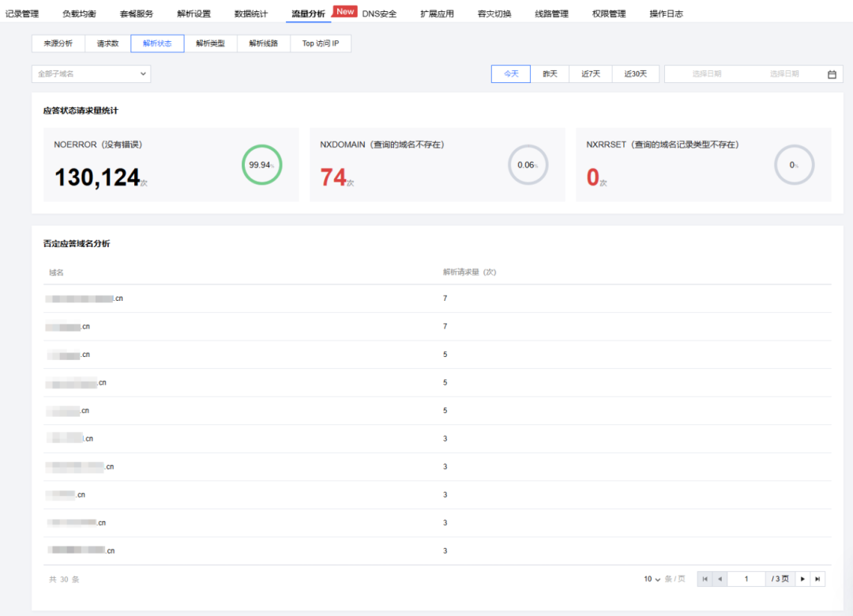Viewport: 853px width, 616px height.
Task: Click the 否定应答域名分析 heading
Action: [77, 243]
